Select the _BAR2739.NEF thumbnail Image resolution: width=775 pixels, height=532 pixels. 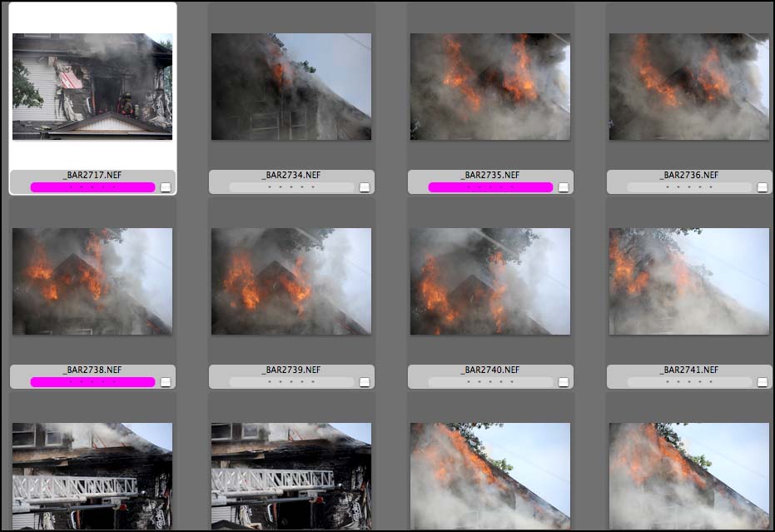point(291,281)
